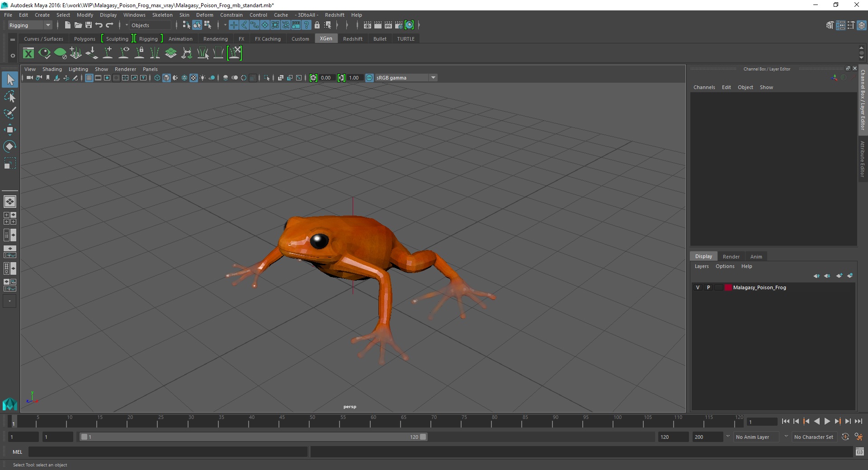Switch to the Animation shelf tab
The height and width of the screenshot is (470, 868).
click(180, 39)
